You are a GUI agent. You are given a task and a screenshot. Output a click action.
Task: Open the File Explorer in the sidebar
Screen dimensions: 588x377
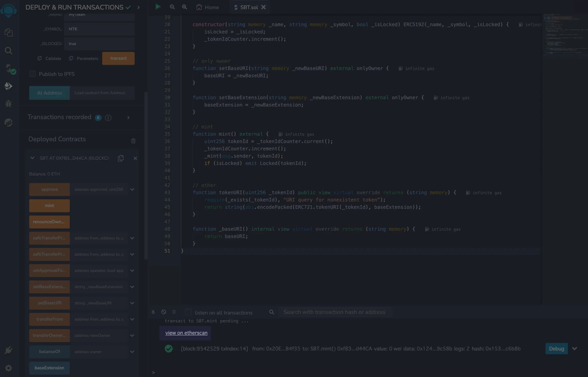(x=9, y=32)
